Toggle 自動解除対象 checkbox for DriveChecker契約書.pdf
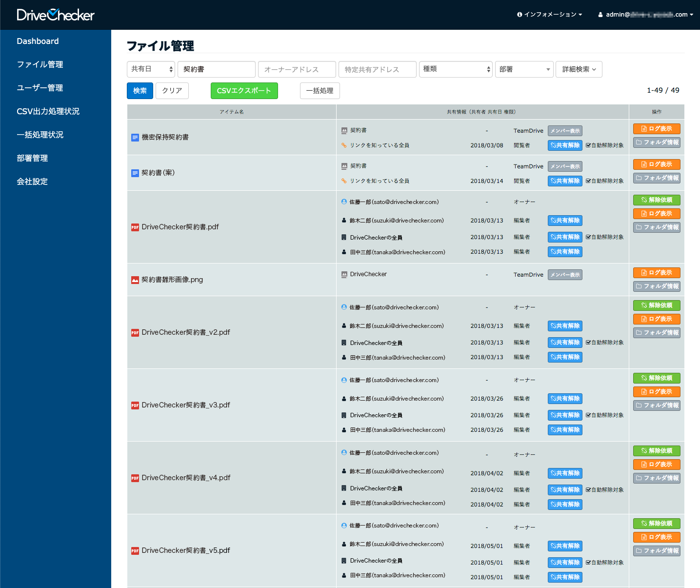Viewport: 700px width, 588px height. click(588, 237)
